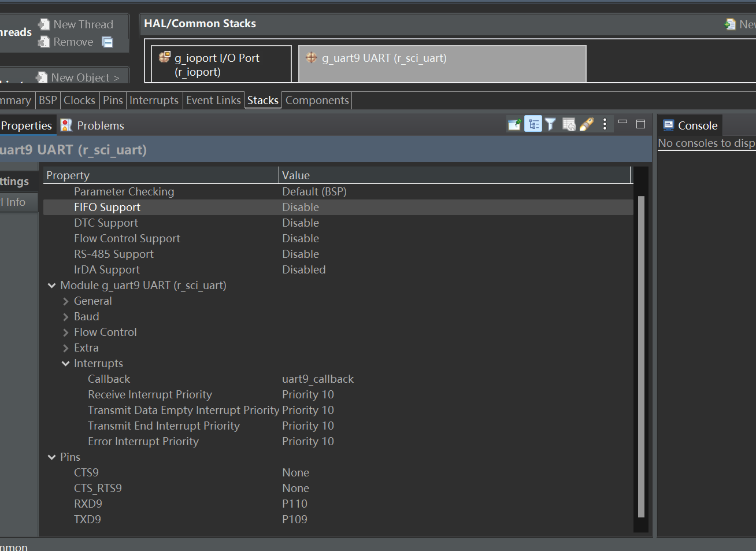Select the TXD9 P109 pin value
Screen dimensions: 756x551
295,519
